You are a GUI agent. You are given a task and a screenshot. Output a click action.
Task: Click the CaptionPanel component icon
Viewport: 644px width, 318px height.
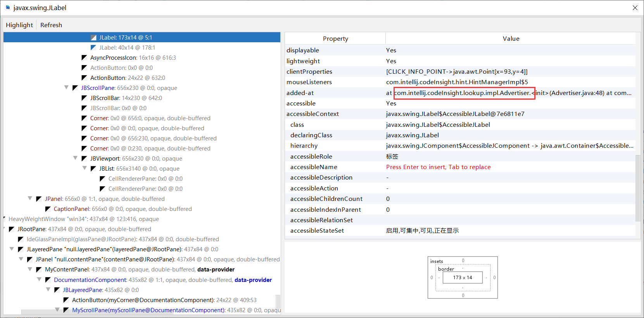(x=48, y=209)
